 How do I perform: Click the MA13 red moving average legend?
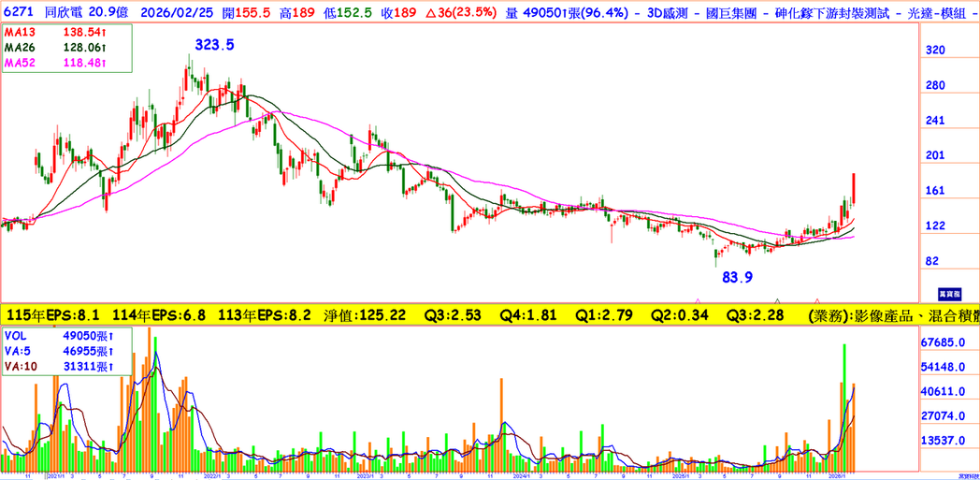56,32
